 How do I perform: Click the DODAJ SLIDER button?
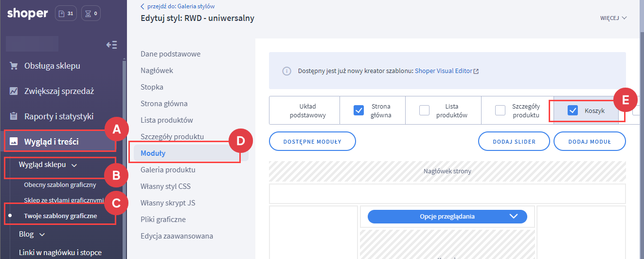(514, 141)
